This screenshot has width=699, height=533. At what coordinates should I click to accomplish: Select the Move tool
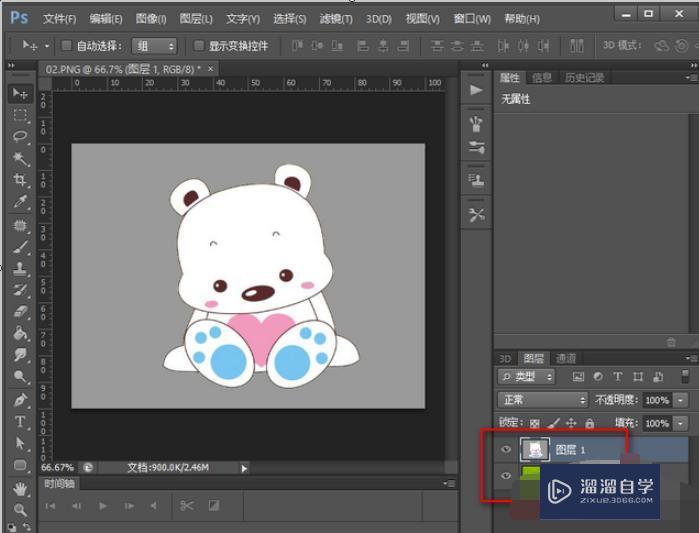pos(20,93)
